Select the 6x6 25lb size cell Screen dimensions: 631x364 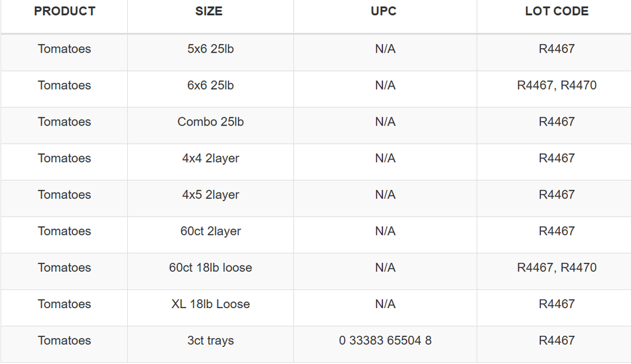(210, 86)
